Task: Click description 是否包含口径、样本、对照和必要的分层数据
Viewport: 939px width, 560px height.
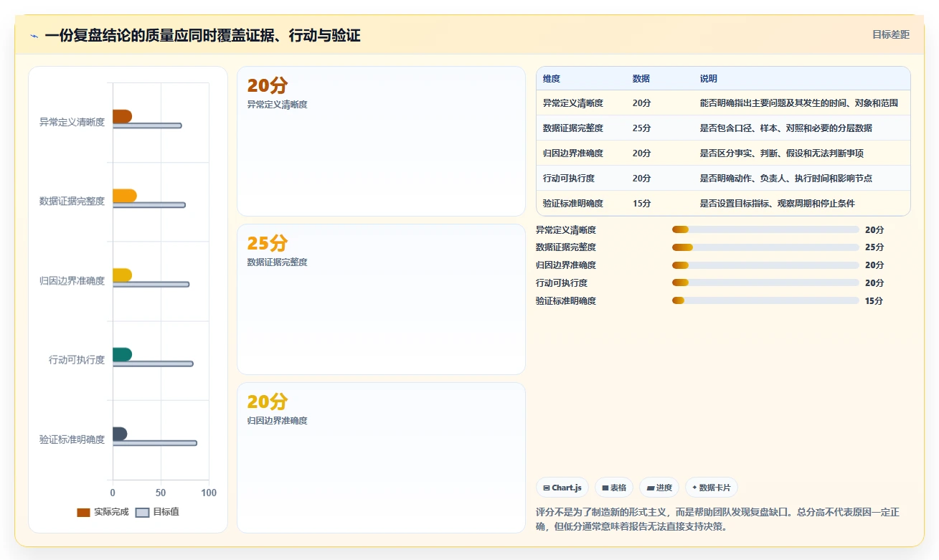Action: pyautogui.click(x=786, y=128)
